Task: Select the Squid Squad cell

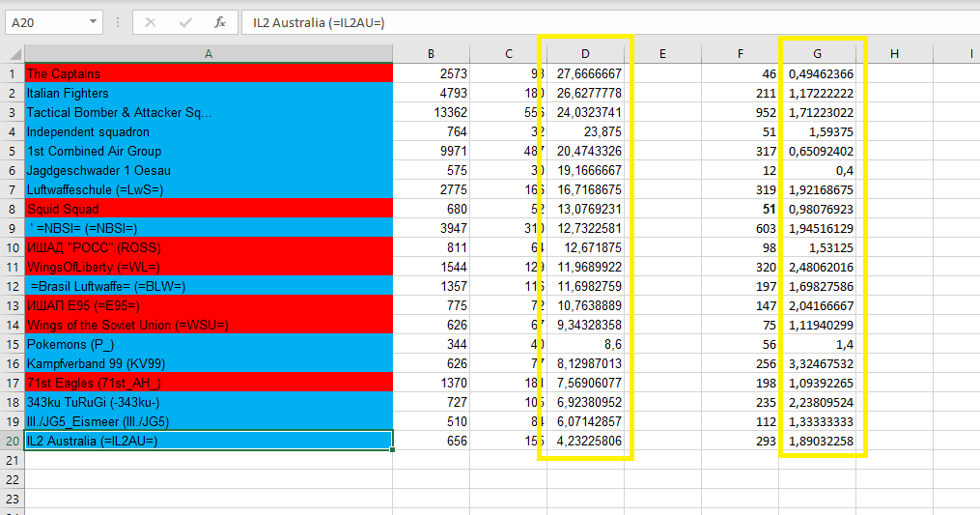Action: click(x=209, y=209)
